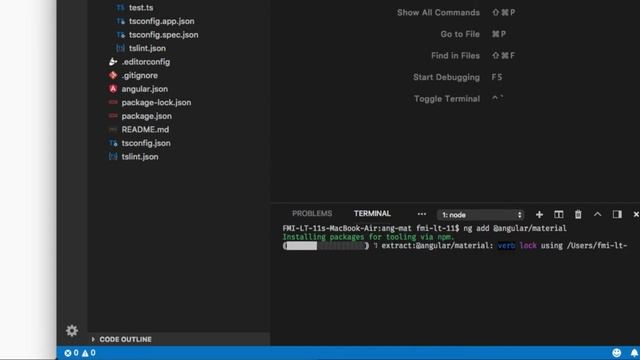Move panel to the right side
Screen dimensions: 640x360
pyautogui.click(x=617, y=214)
